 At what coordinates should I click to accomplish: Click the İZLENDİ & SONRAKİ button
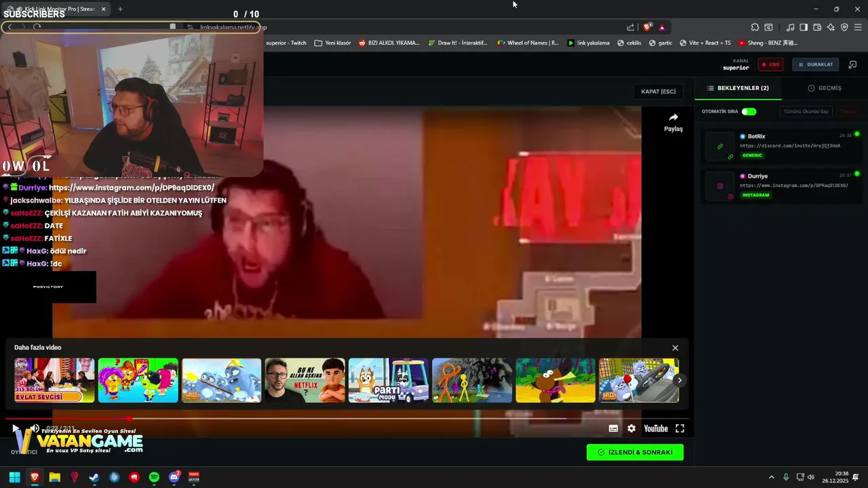click(x=635, y=452)
